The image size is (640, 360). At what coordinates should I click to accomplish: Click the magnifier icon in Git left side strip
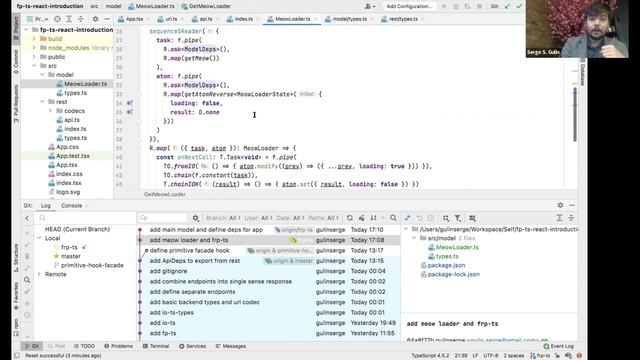tap(27, 280)
